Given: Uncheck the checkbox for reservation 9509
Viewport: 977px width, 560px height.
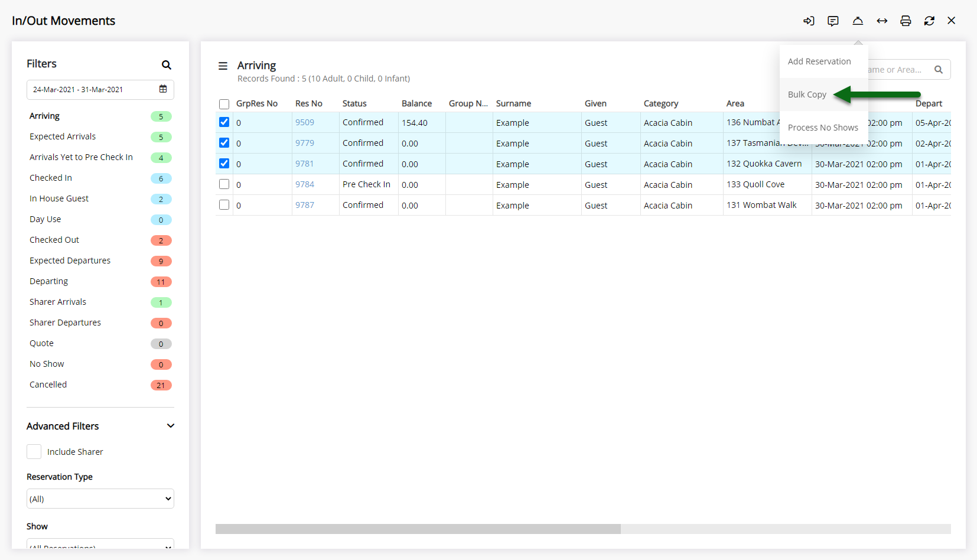Looking at the screenshot, I should tap(224, 122).
